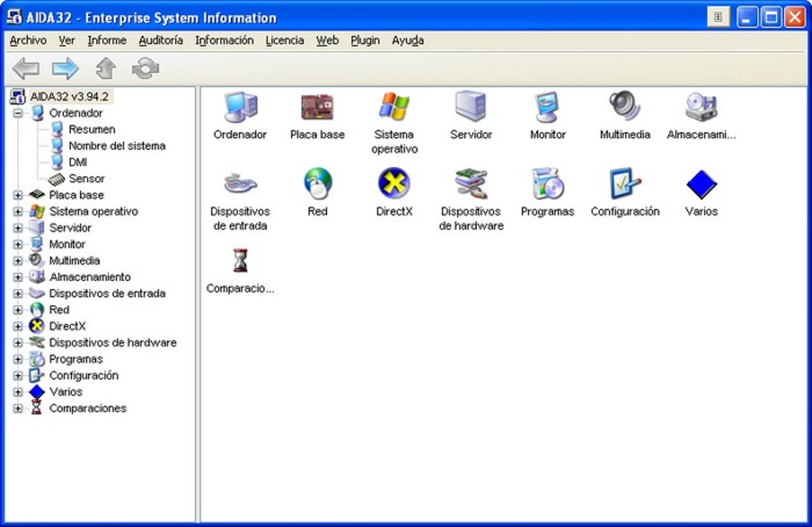Screen dimensions: 812x527
Task: Select Varios label in the tree
Action: [x=66, y=392]
